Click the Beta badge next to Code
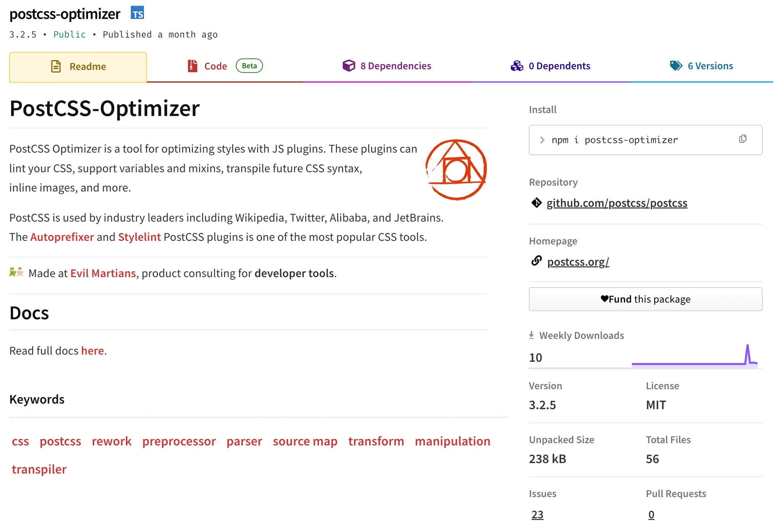Screen dimensions: 781x532 tap(249, 66)
